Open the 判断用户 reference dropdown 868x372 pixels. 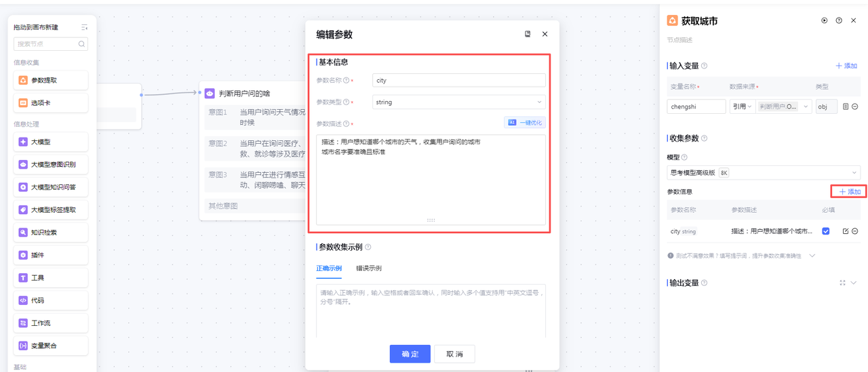[784, 106]
